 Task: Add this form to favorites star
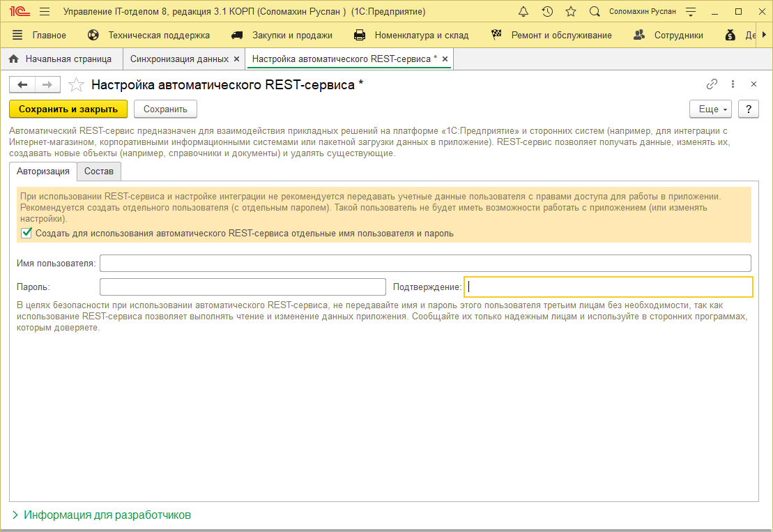point(76,85)
